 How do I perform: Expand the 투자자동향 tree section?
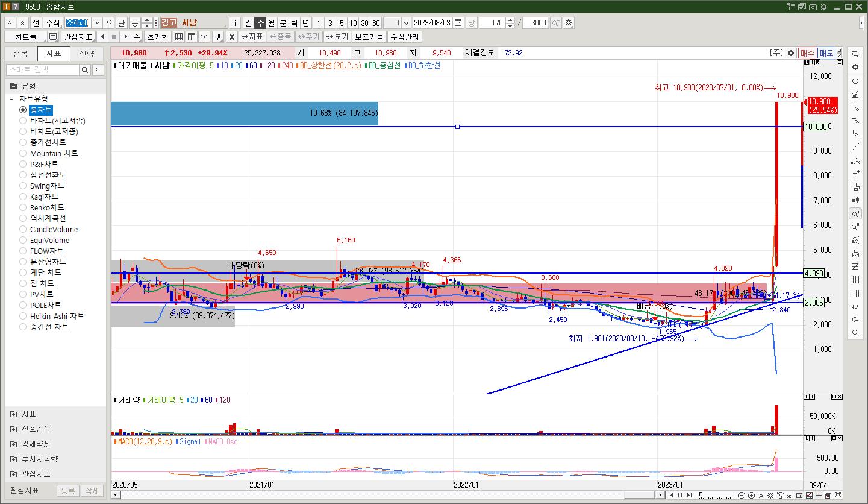(x=13, y=459)
